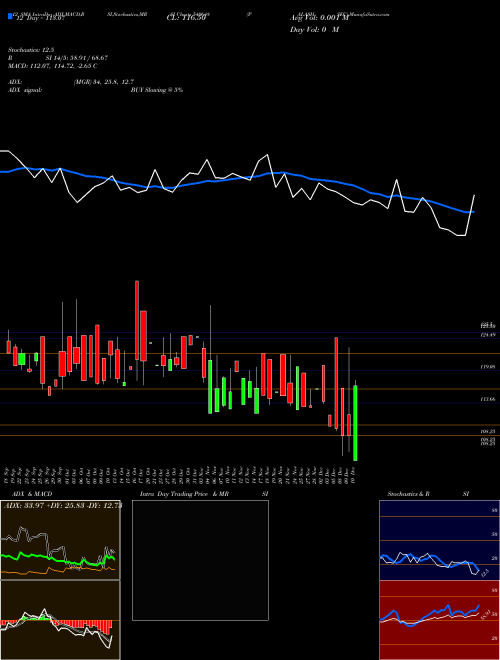Click the blue SMA legend square
This screenshot has height=660, width=500.
pyautogui.click(x=10, y=16)
